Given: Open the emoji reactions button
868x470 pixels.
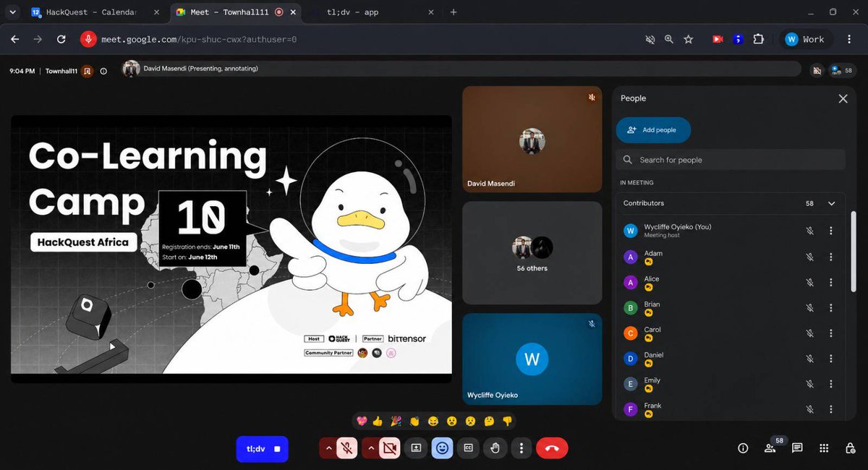Looking at the screenshot, I should coord(442,448).
